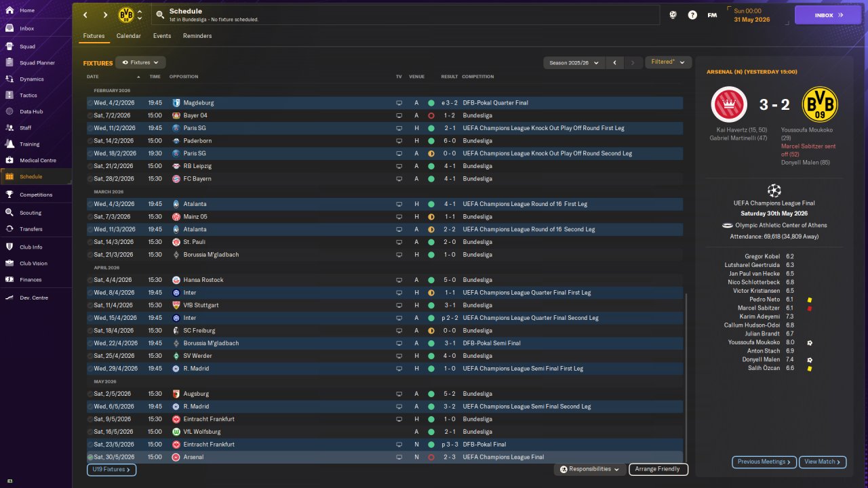Switch to the Events tab
The width and height of the screenshot is (868, 488).
pos(162,36)
